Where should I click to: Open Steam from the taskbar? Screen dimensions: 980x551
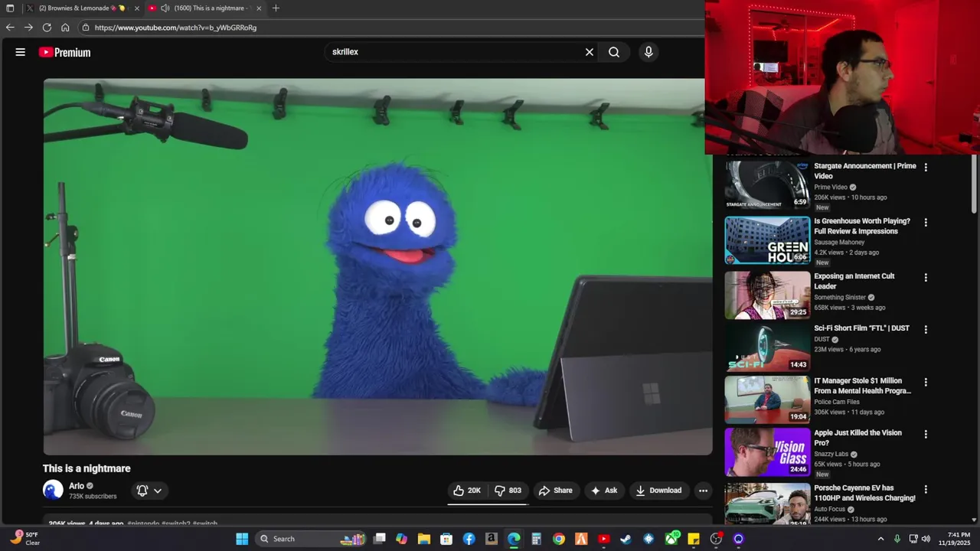pyautogui.click(x=626, y=539)
